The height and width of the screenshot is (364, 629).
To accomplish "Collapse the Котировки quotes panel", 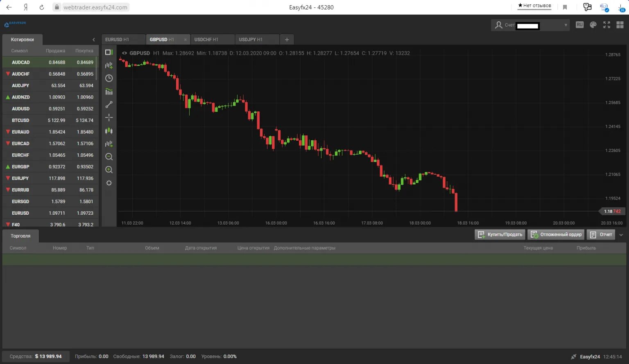I will [x=93, y=40].
